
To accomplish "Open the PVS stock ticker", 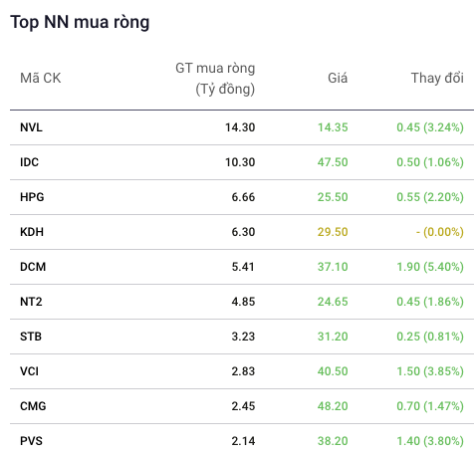I will 31,441.
